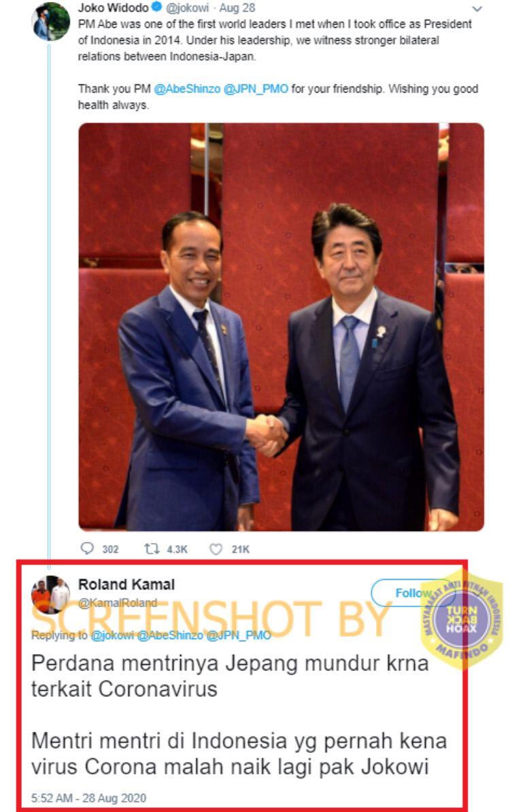Open Roland Kamal's profile avatar

point(51,594)
